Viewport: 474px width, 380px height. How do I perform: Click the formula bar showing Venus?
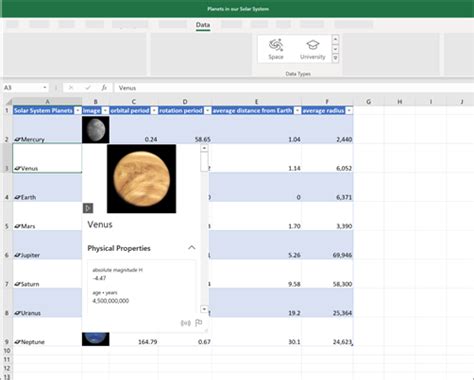pos(293,88)
